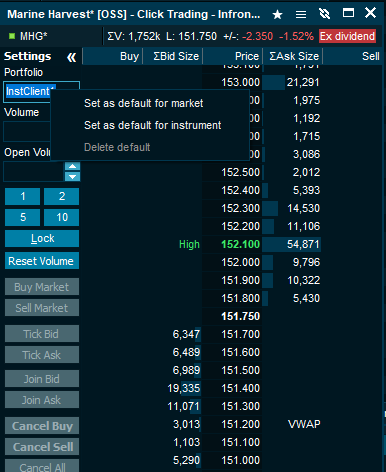
Task: Click the -1.52% change value
Action: [x=296, y=36]
